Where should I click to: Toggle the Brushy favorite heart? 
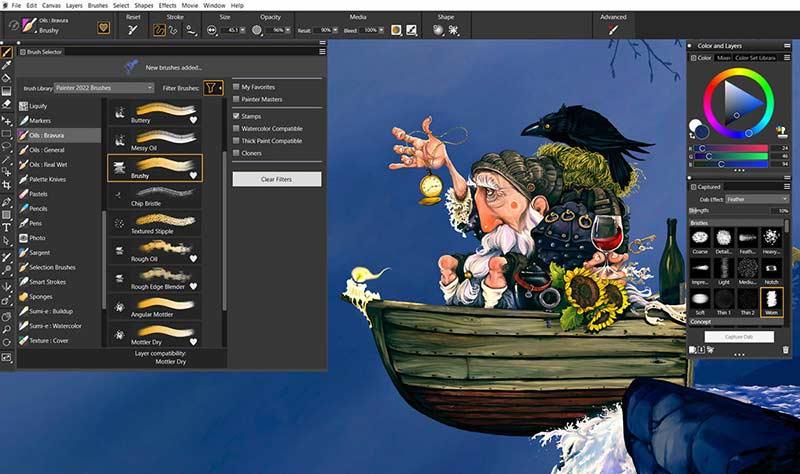click(x=193, y=176)
